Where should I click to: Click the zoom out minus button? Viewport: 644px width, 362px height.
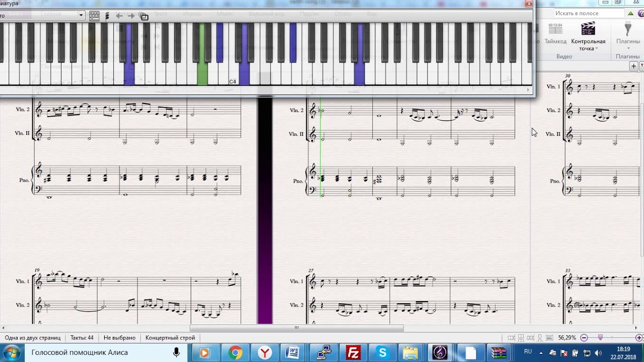(584, 338)
